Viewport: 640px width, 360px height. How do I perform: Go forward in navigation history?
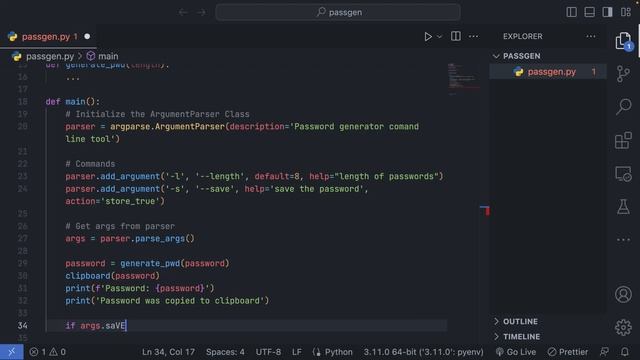[x=201, y=13]
